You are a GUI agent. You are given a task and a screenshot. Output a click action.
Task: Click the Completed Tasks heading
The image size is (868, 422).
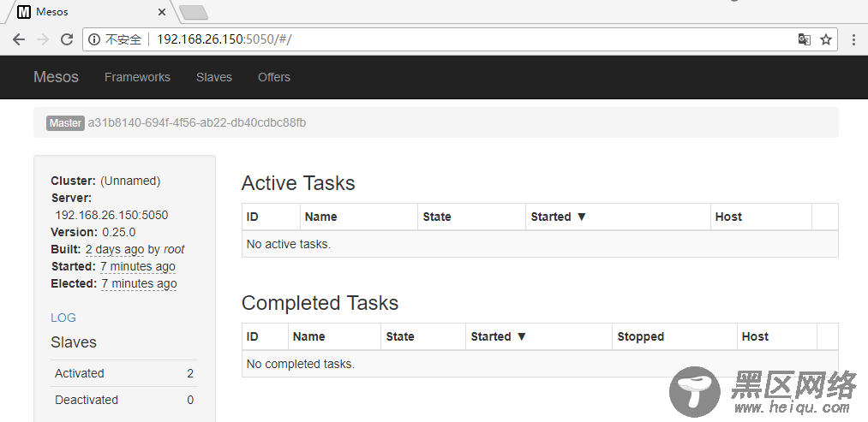tap(320, 303)
